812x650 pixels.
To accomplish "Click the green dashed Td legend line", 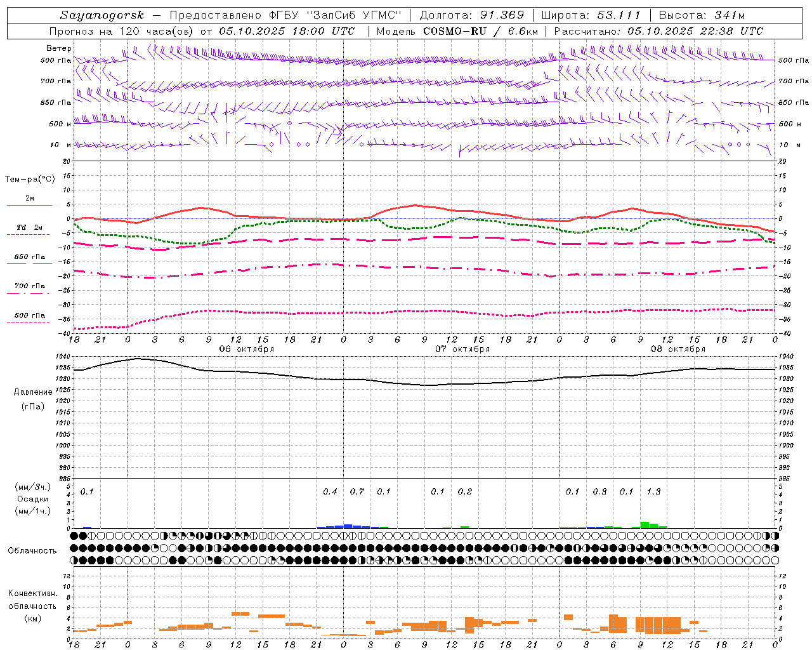I will [x=28, y=235].
